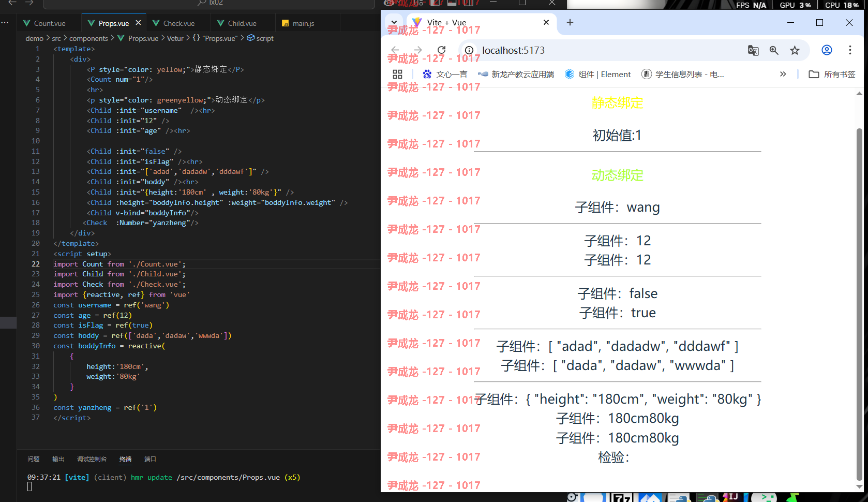The image size is (868, 502).
Task: Open the 新龙产教云应用端 bookmark
Action: coord(516,74)
